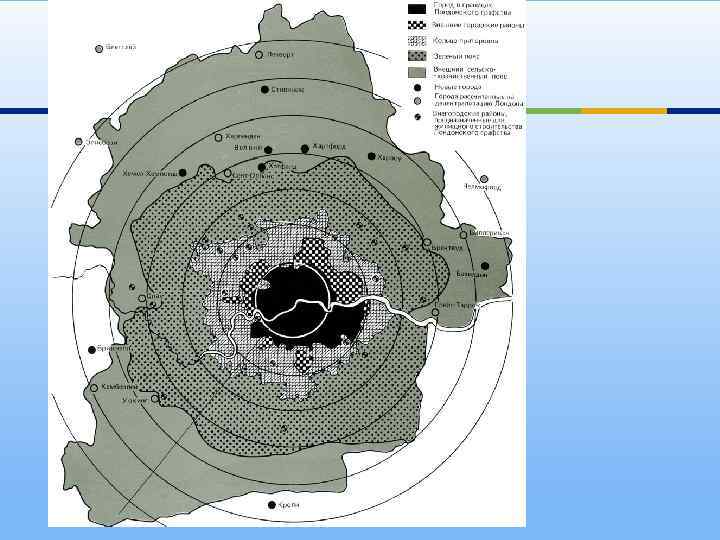720x540 pixels.
Task: Click the green belt dotted legend swatch
Action: (416, 56)
